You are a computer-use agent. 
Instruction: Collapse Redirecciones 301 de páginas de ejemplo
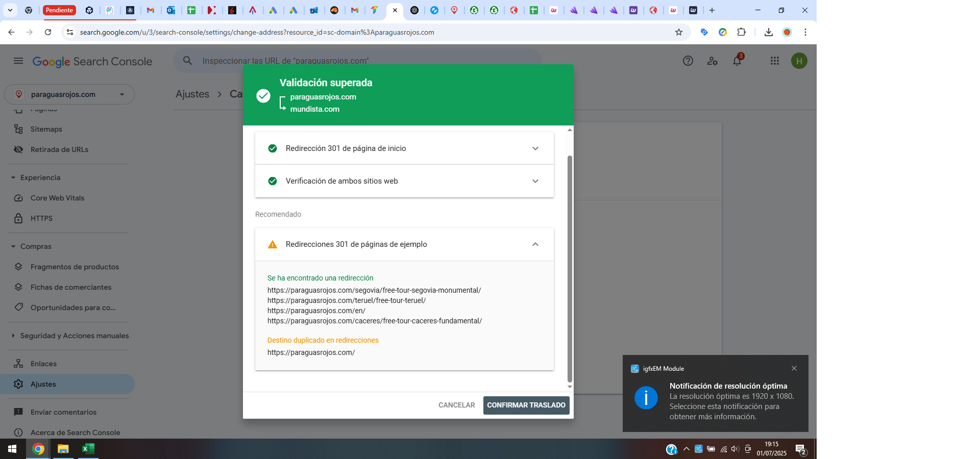(x=404, y=244)
